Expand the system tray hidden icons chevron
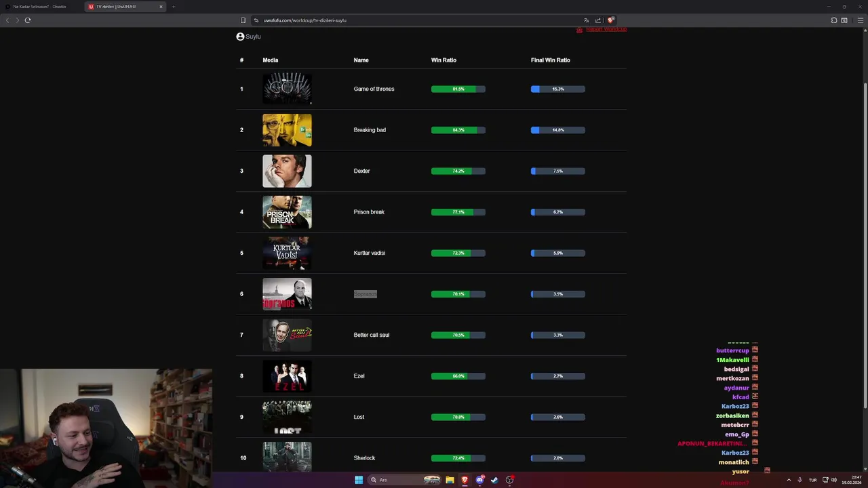This screenshot has height=488, width=868. pyautogui.click(x=789, y=480)
